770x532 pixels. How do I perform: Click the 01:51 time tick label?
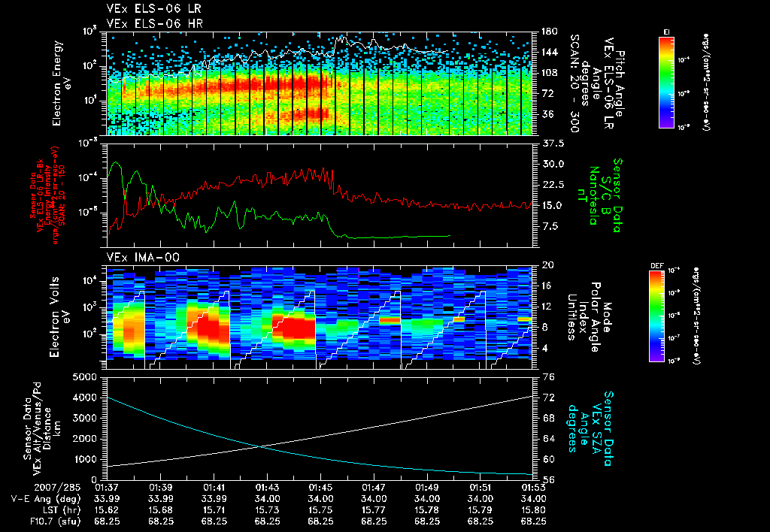[480, 488]
